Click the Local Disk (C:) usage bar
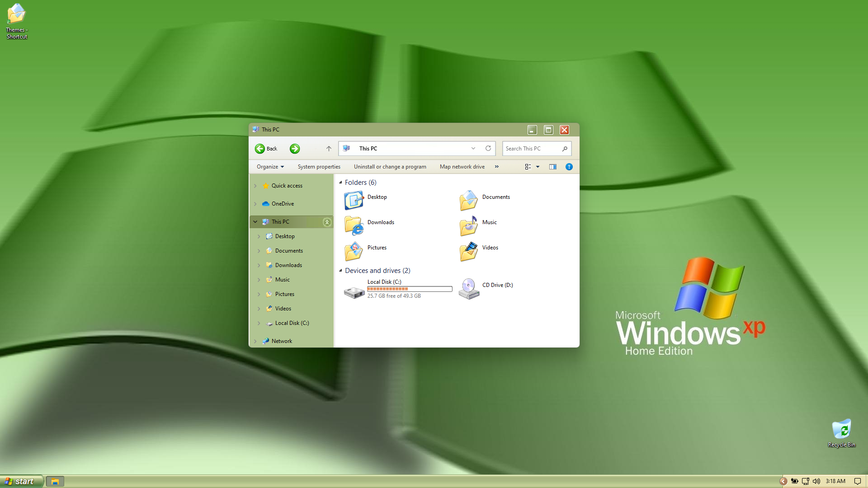Image resolution: width=868 pixels, height=488 pixels. 410,289
